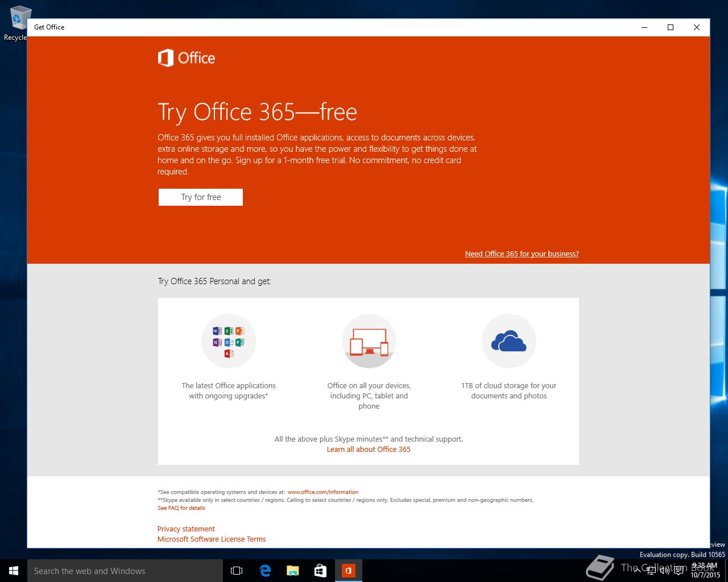Click the OneDrive cloud storage icon

[509, 341]
